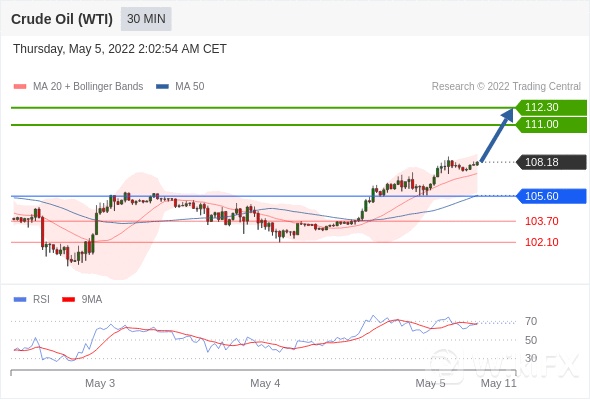
Task: Toggle the RSI legend entry
Action: coord(41,300)
